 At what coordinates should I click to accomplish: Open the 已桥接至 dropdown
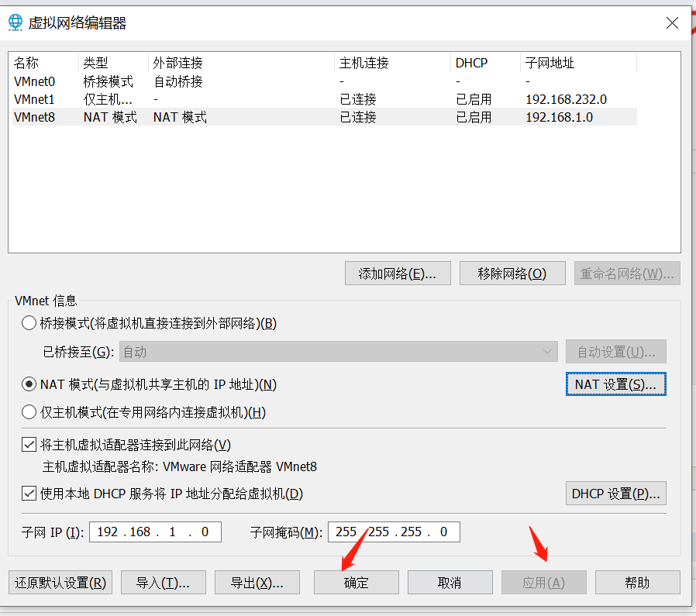tap(338, 352)
